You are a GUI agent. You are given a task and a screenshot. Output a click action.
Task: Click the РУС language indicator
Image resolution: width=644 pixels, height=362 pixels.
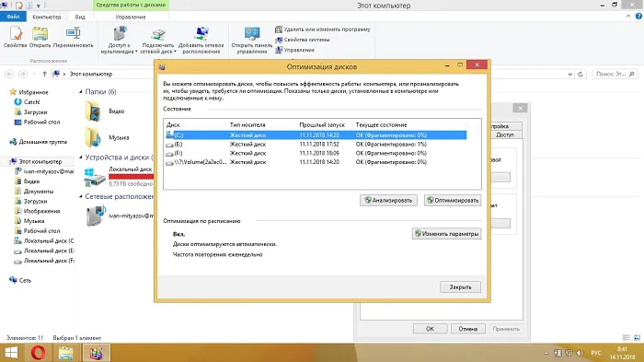pyautogui.click(x=596, y=353)
